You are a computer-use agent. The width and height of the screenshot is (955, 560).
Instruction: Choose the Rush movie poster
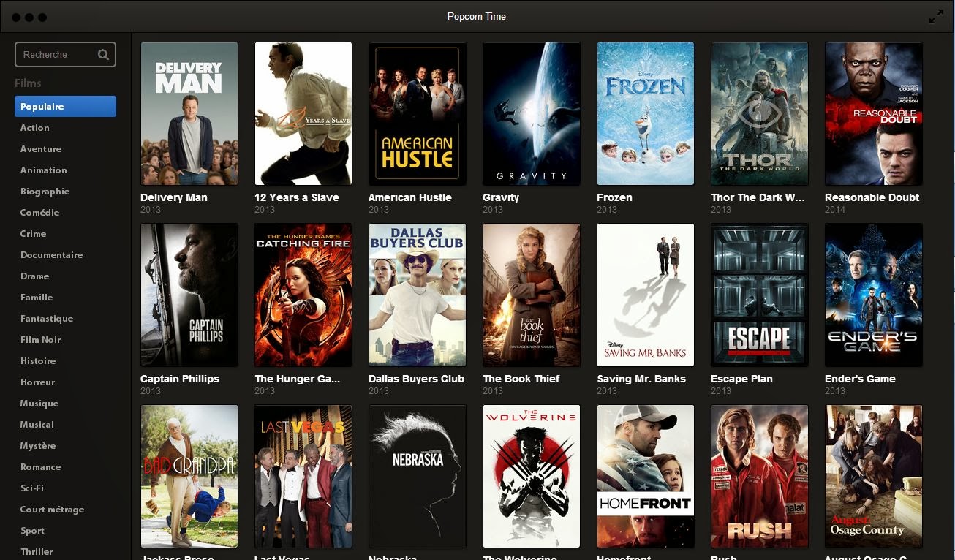760,476
